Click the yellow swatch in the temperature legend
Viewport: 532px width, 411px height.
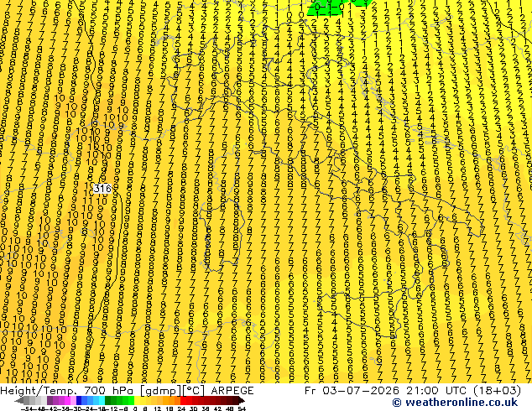137,401
